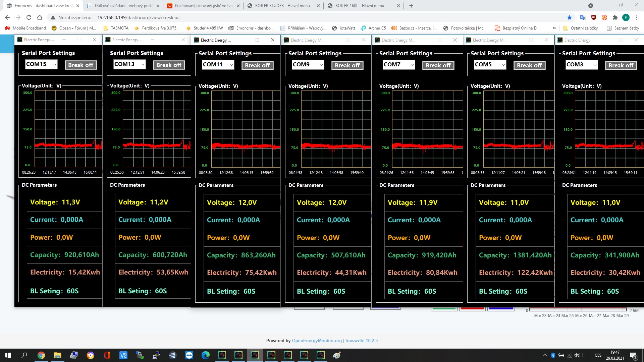Expand the COM7 serial port dropdown
644x362 pixels.
tap(412, 65)
